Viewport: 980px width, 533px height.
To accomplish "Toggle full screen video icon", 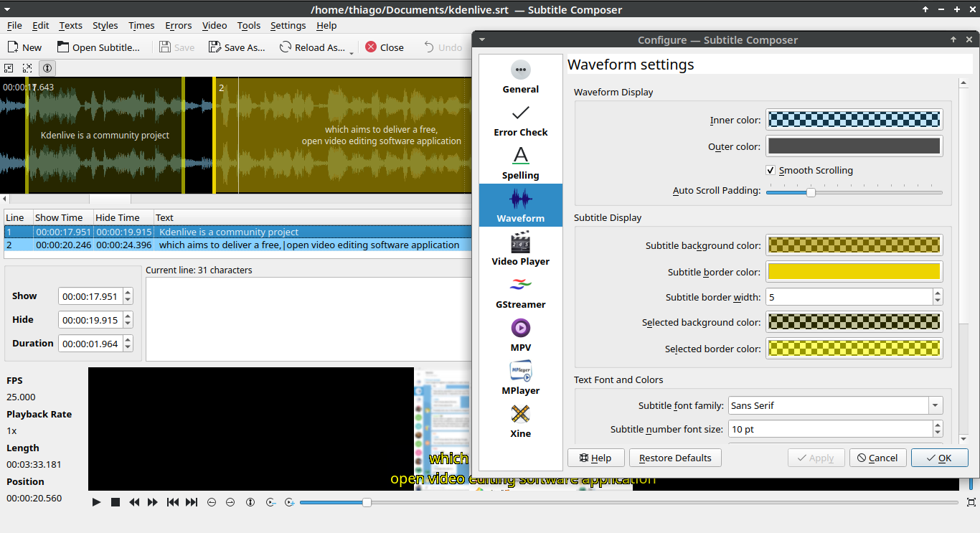I will tap(972, 502).
